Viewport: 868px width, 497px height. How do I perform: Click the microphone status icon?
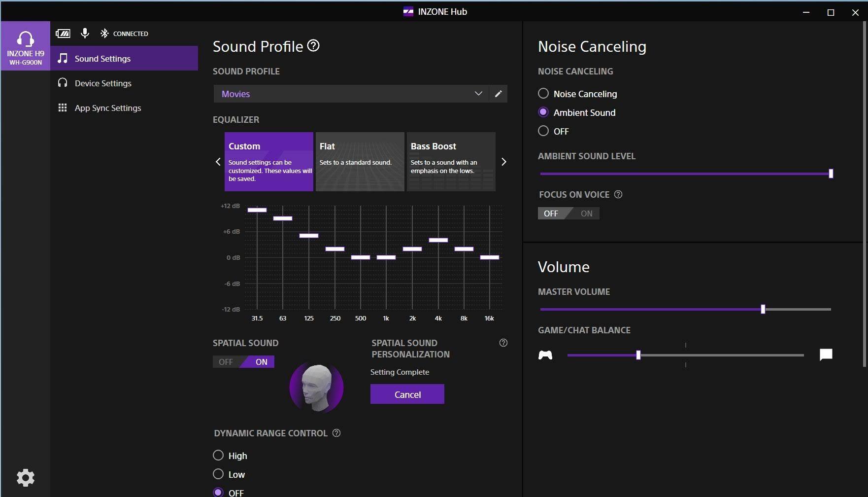click(x=85, y=33)
